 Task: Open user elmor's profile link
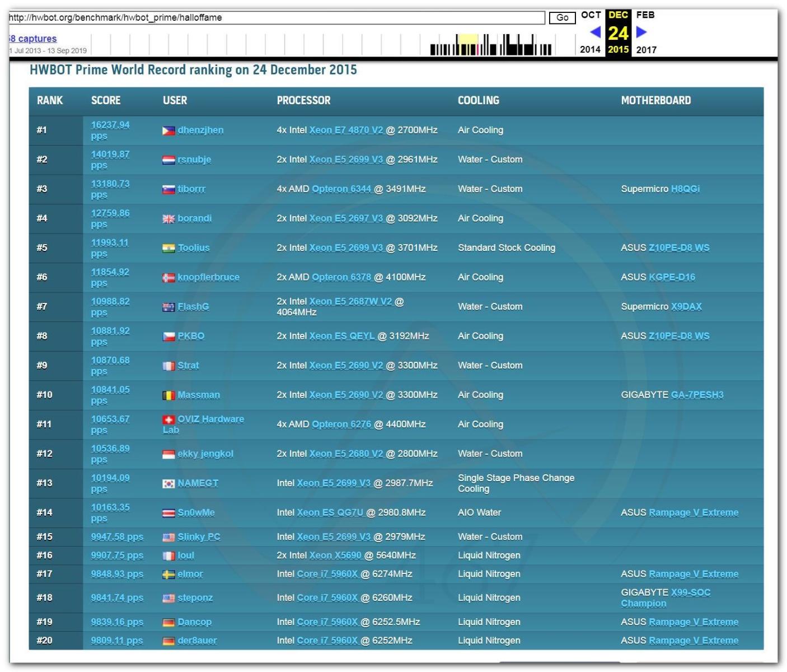click(190, 574)
